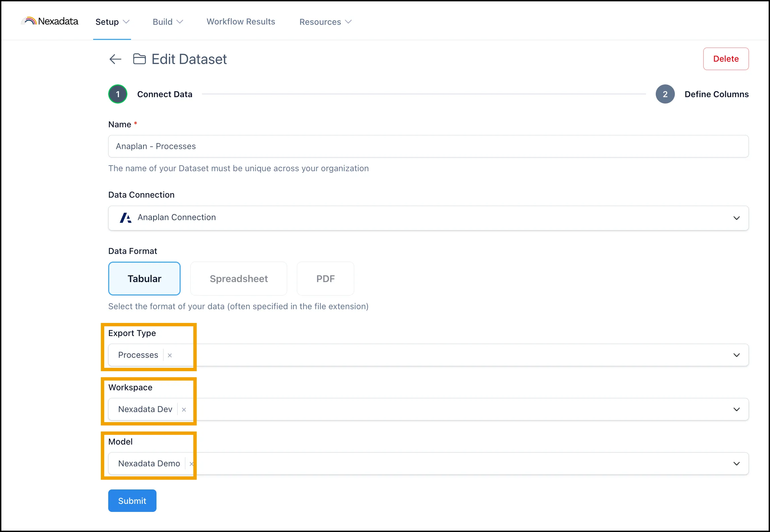Click the folder icon beside Edit Dataset

coord(139,59)
